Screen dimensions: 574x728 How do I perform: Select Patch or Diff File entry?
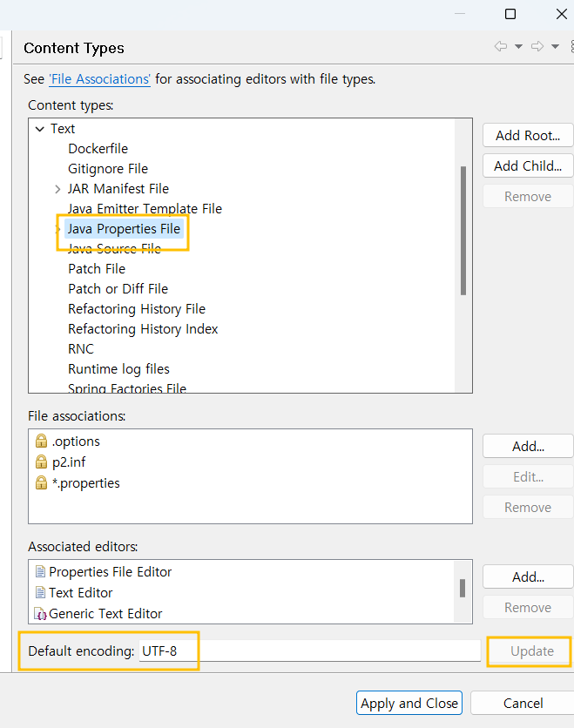pos(118,289)
